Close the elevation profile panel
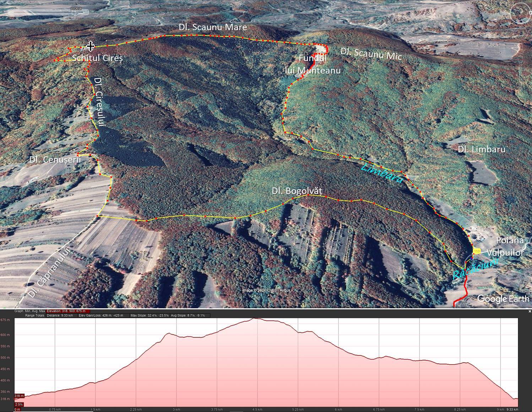 click(530, 311)
